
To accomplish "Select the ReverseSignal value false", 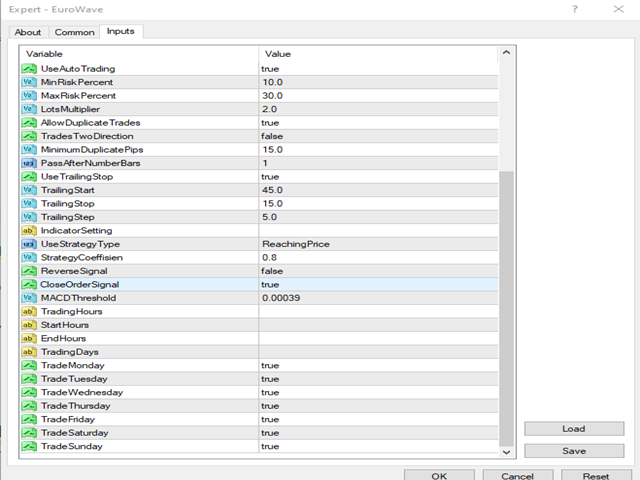I will coord(272,271).
